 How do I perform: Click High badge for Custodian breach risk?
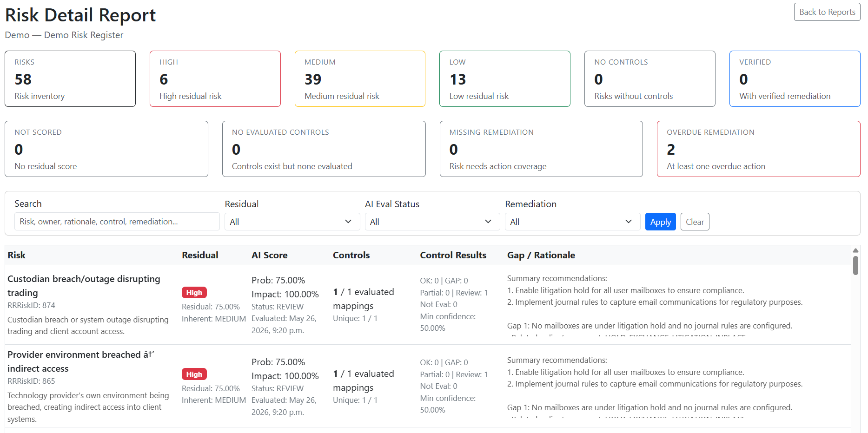pos(194,292)
